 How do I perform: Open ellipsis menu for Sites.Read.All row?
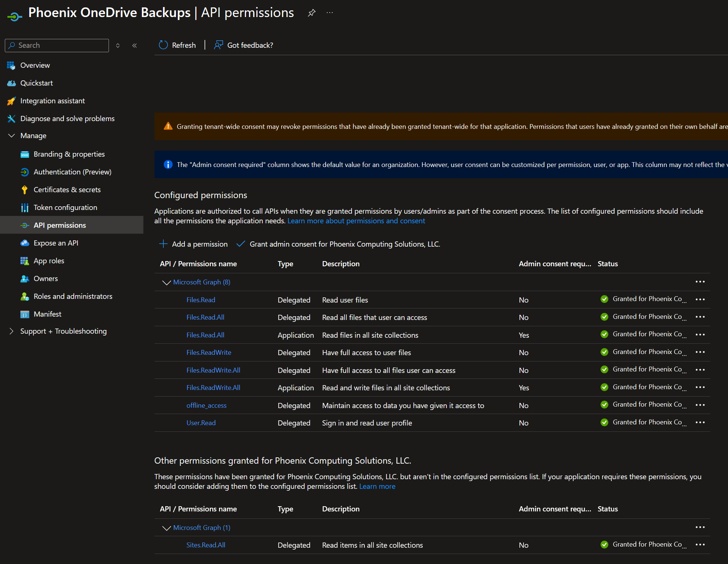coord(700,545)
